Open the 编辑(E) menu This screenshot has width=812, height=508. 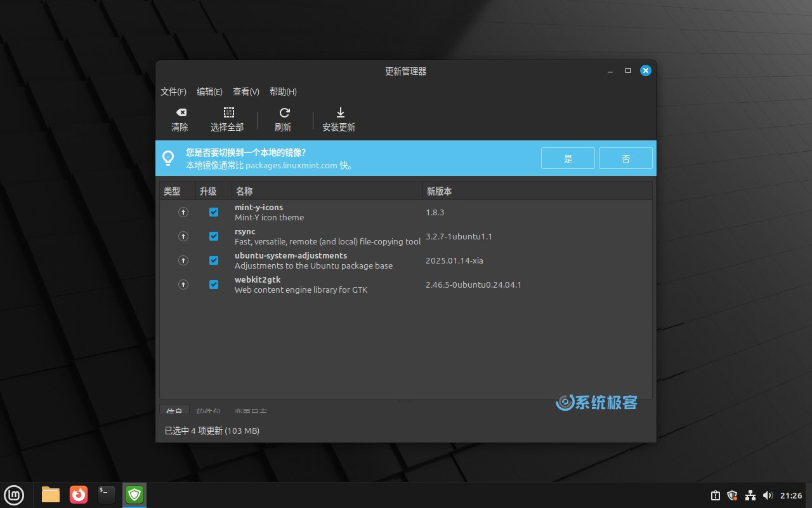(x=209, y=91)
